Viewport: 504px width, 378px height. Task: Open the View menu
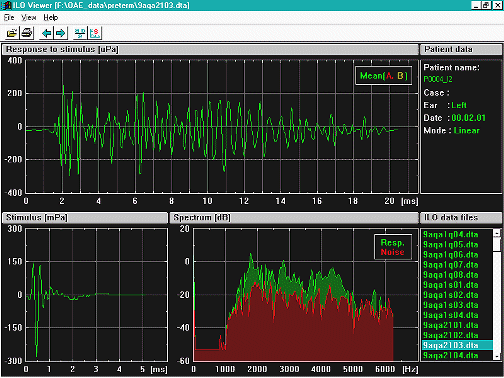tap(29, 17)
